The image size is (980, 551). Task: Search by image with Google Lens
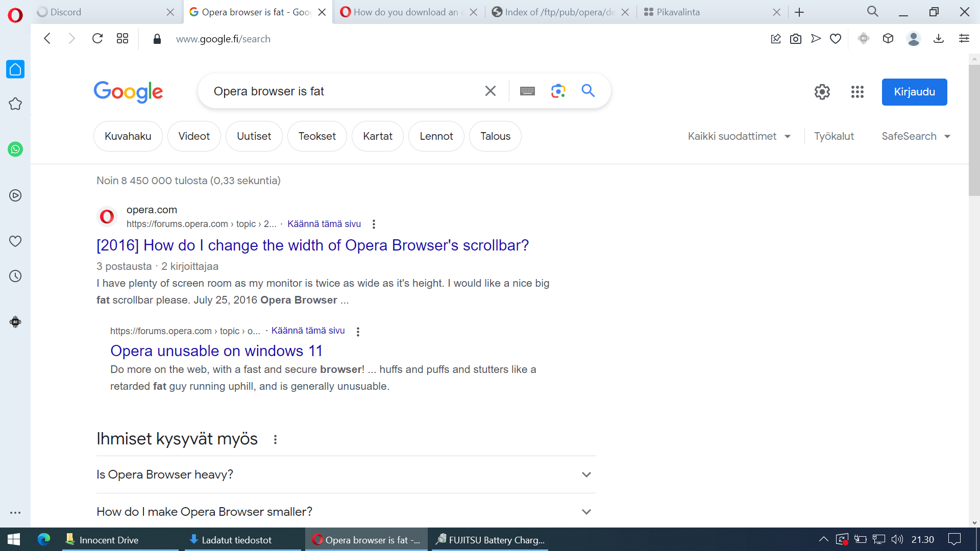pyautogui.click(x=558, y=91)
